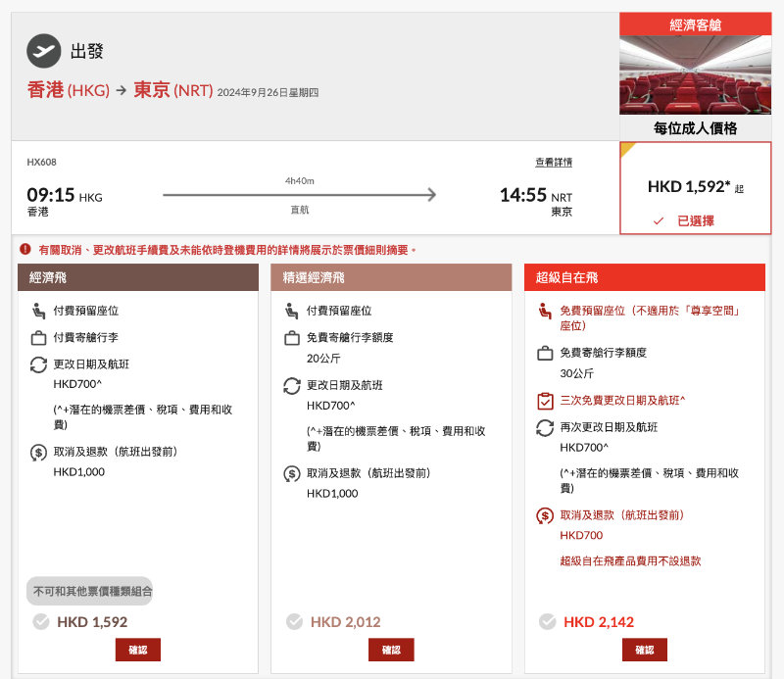Click red seat icon in 超級自在飛 column
Screen dimensions: 784x679
545,311
